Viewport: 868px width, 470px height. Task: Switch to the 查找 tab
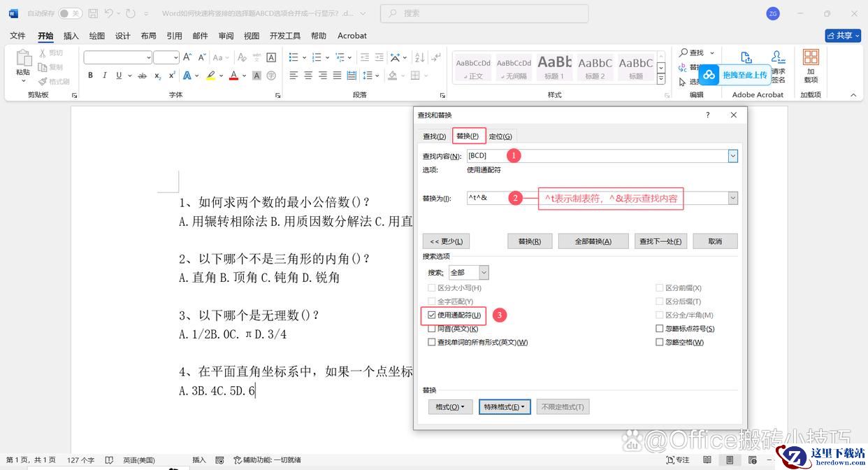[x=434, y=136]
